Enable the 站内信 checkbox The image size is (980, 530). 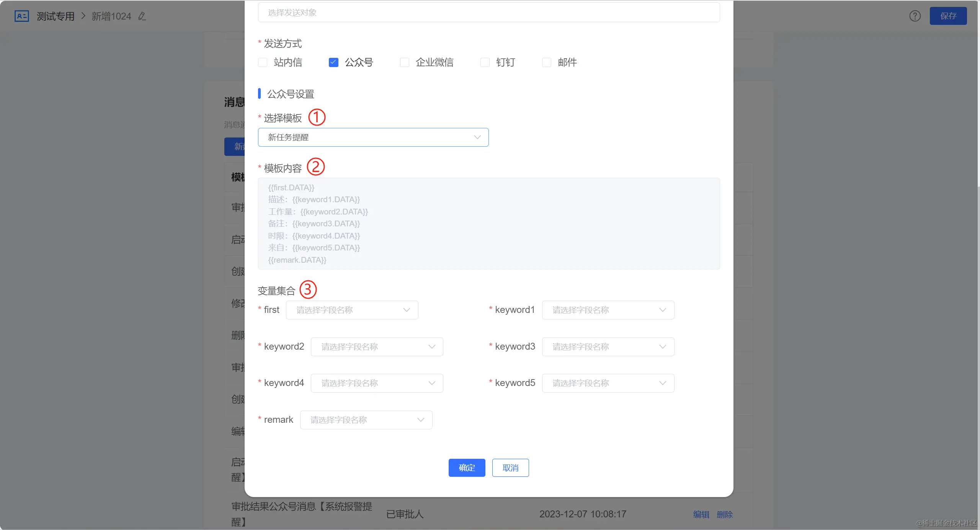263,62
